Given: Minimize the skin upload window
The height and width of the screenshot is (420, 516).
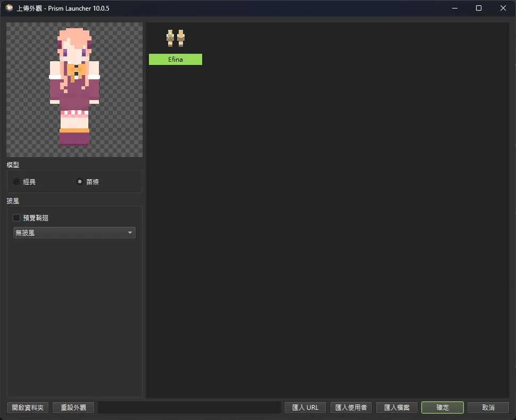Looking at the screenshot, I should [x=454, y=8].
